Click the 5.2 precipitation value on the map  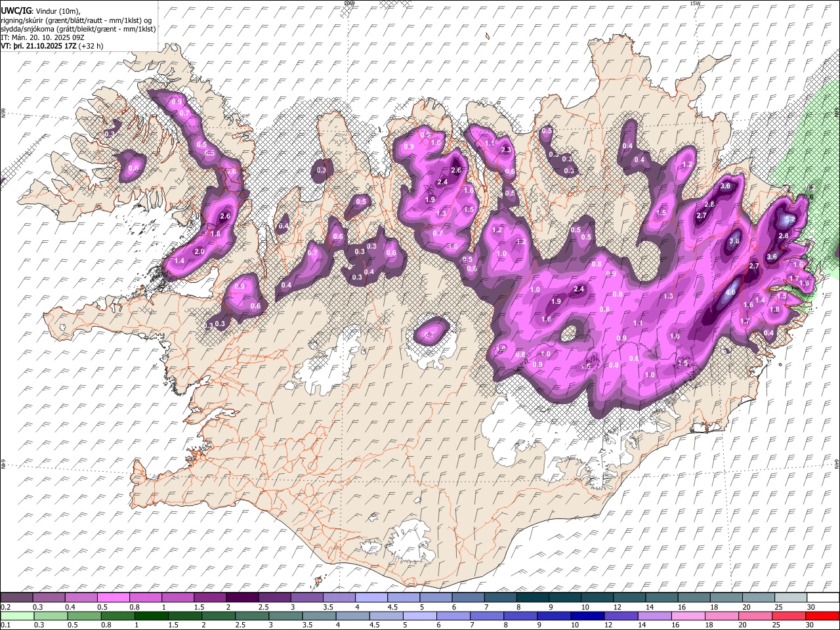tap(790, 219)
